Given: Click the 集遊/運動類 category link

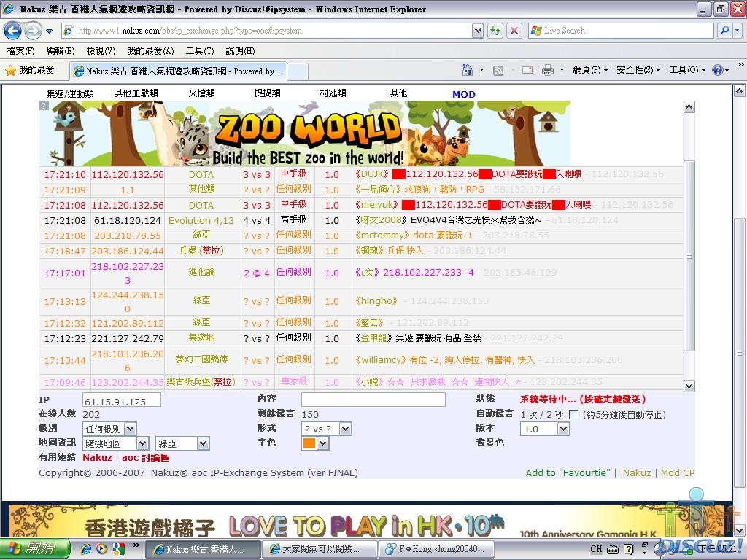Looking at the screenshot, I should coord(70,93).
